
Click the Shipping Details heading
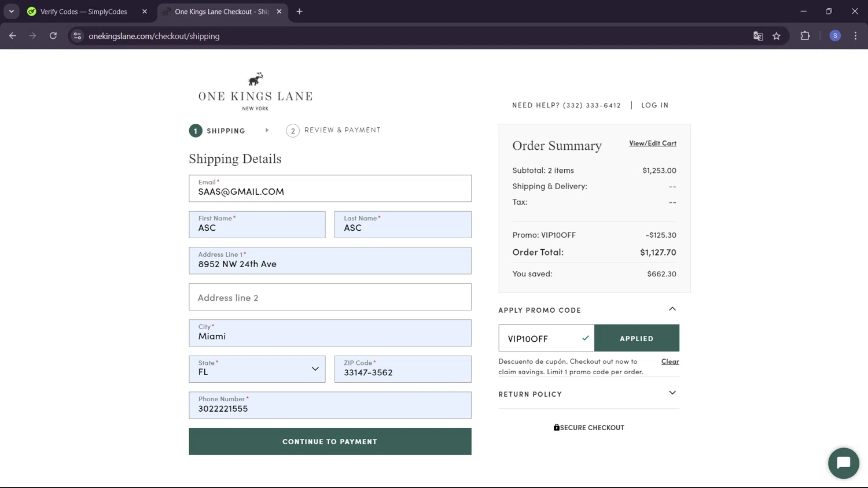[235, 159]
